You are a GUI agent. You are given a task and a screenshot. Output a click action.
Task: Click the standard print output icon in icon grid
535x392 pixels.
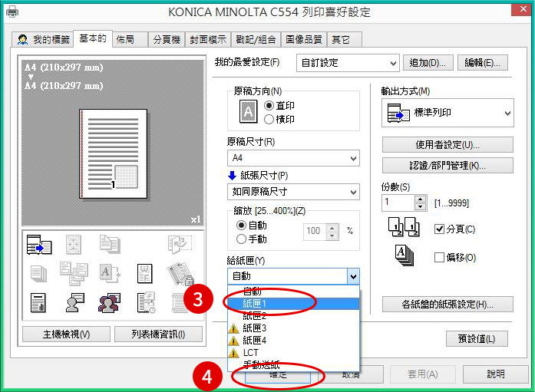coord(39,245)
